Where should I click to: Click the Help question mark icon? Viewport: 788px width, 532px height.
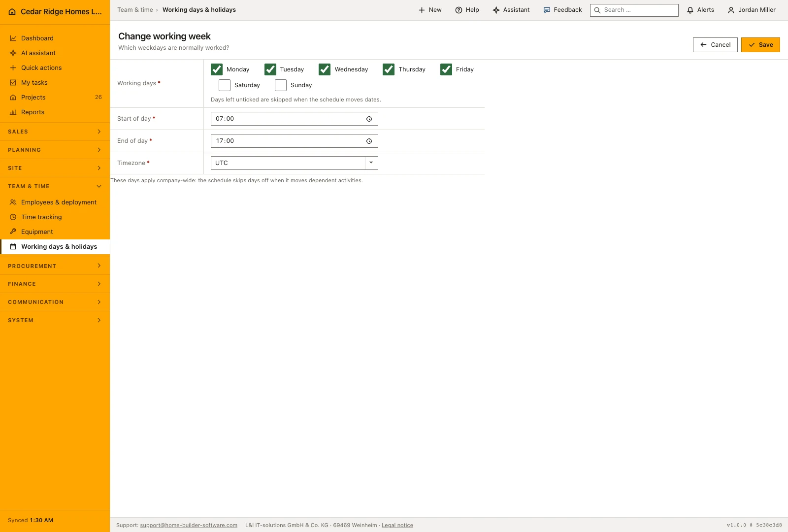[459, 10]
